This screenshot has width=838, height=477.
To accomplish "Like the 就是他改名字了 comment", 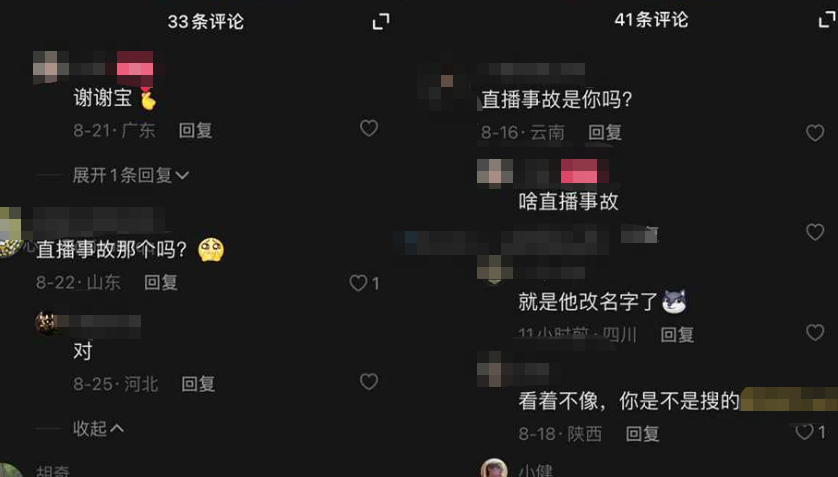I will pyautogui.click(x=815, y=332).
